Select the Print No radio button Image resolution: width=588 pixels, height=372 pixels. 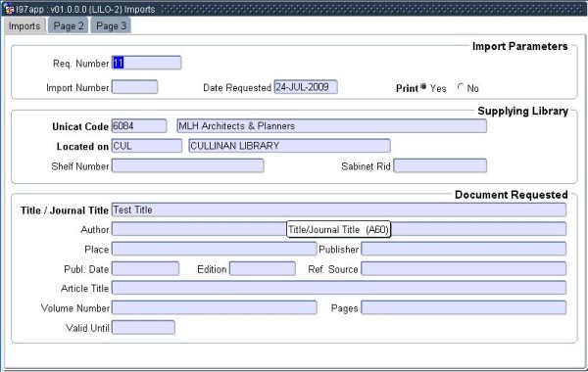coord(461,86)
